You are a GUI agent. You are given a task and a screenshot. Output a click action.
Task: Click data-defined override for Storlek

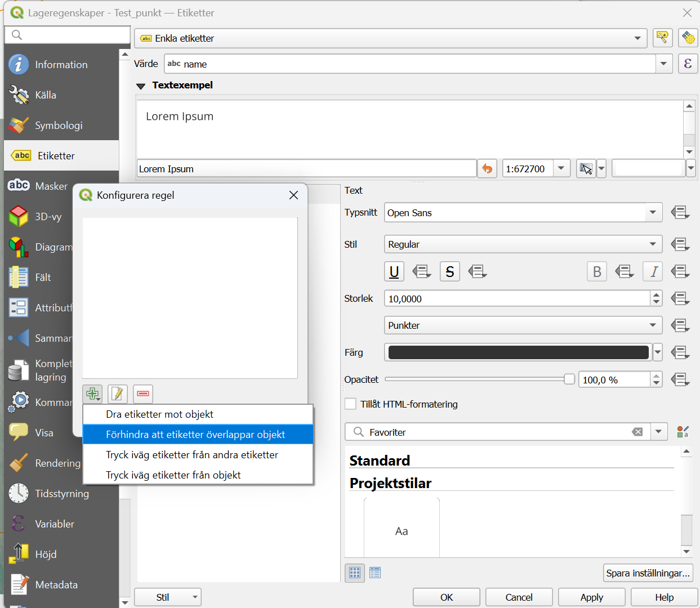click(680, 298)
